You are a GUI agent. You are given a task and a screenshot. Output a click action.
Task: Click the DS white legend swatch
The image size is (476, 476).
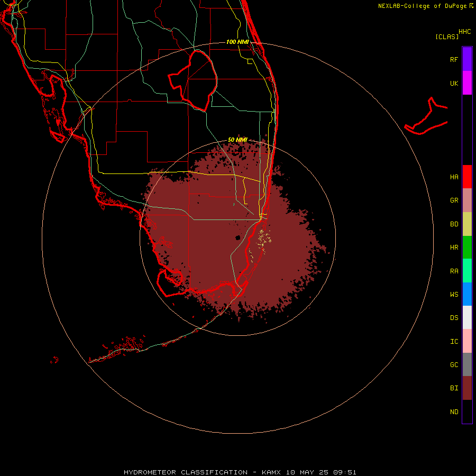467,317
